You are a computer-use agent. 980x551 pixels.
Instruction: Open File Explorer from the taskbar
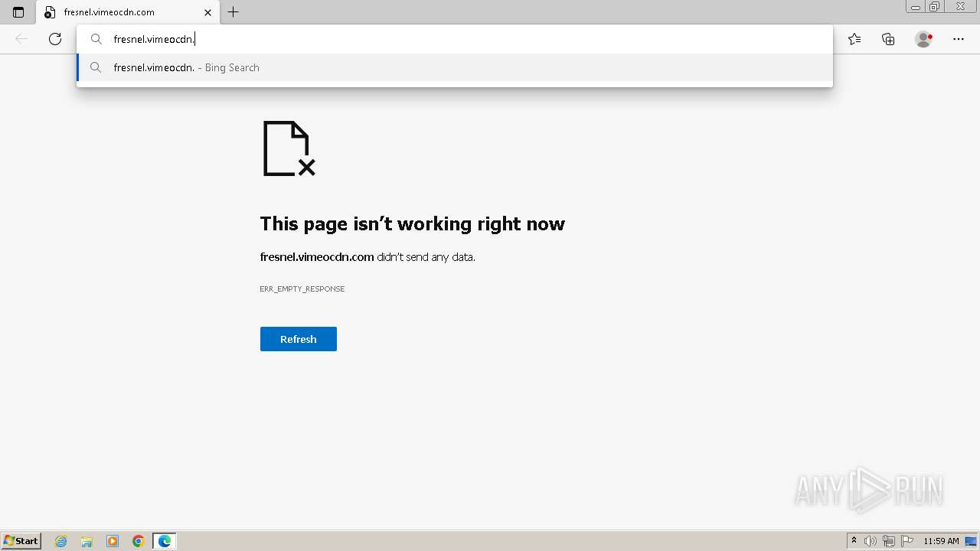pyautogui.click(x=87, y=541)
